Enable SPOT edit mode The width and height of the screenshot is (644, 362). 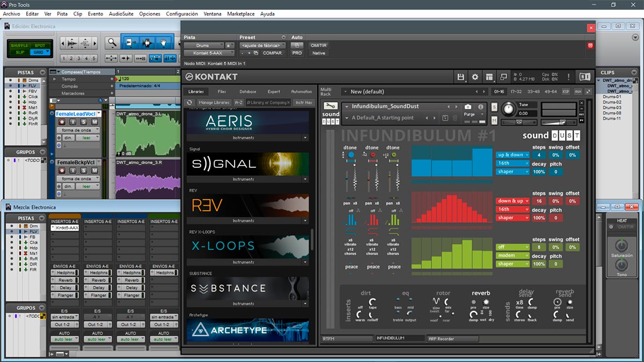coord(40,46)
